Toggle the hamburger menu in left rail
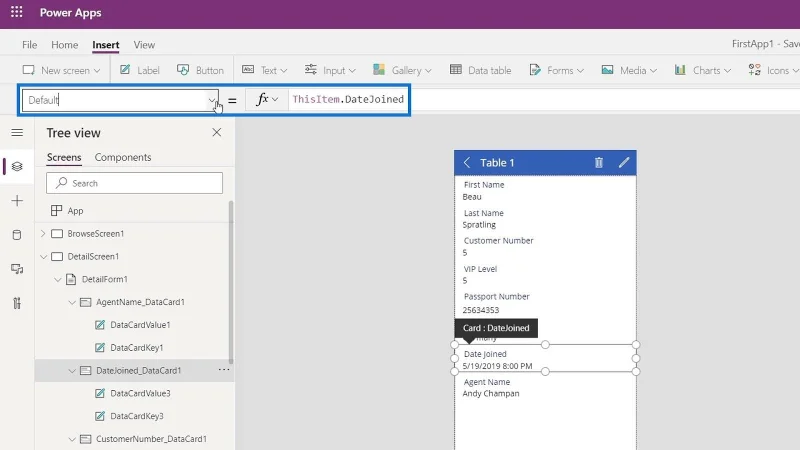 (17, 133)
